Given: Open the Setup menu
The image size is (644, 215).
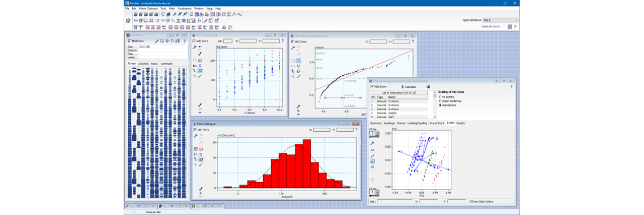Looking at the screenshot, I should (210, 8).
